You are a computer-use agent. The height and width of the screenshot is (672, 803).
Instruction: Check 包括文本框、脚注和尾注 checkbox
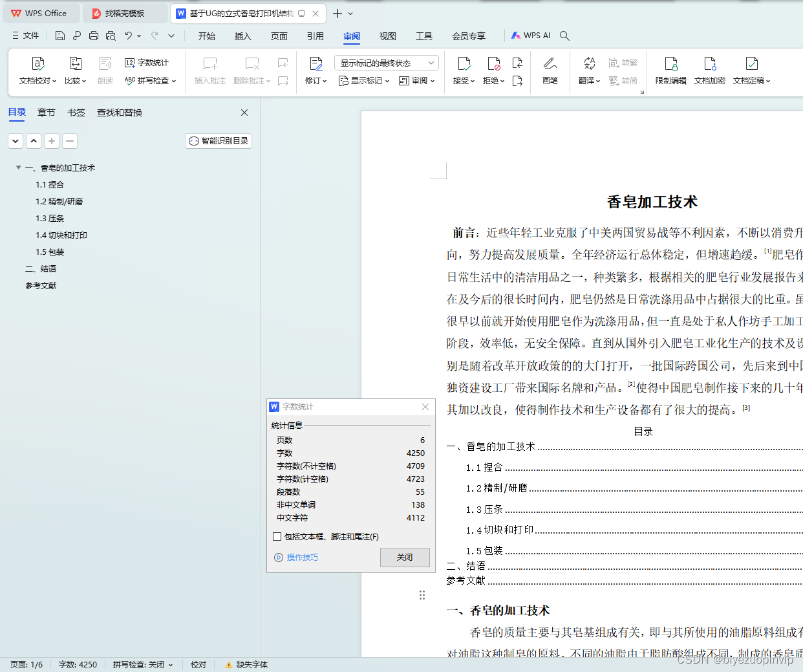(277, 536)
